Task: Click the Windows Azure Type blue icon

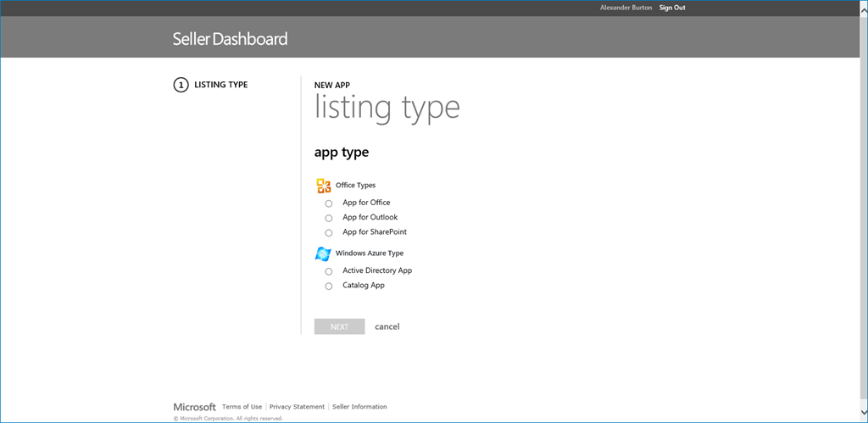Action: pos(323,253)
